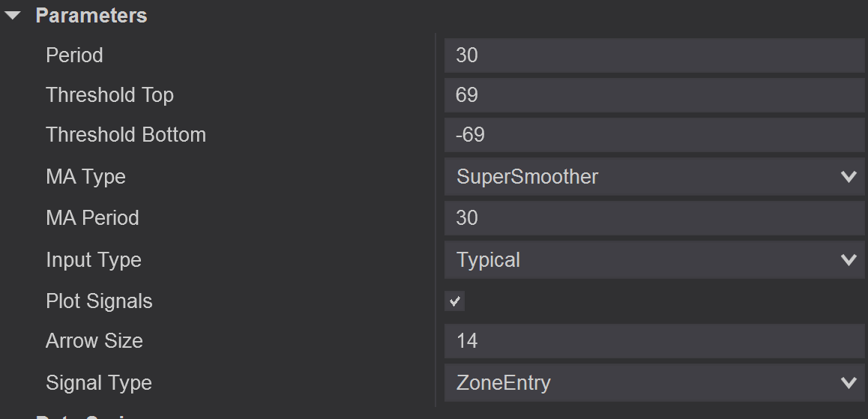Open the Signal Type dropdown
868x419 pixels.
tap(645, 383)
